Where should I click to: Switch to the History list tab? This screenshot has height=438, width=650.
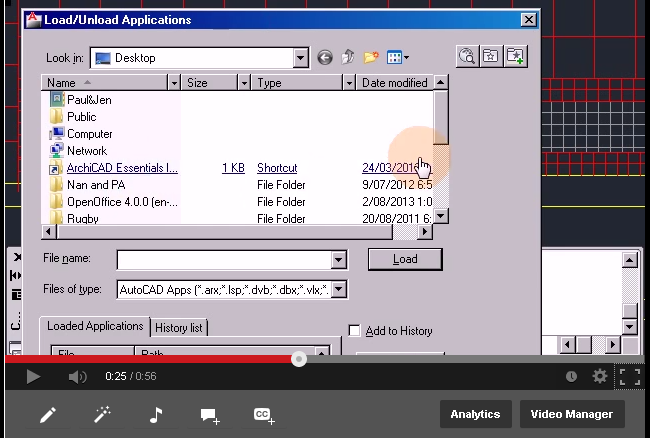pos(178,327)
